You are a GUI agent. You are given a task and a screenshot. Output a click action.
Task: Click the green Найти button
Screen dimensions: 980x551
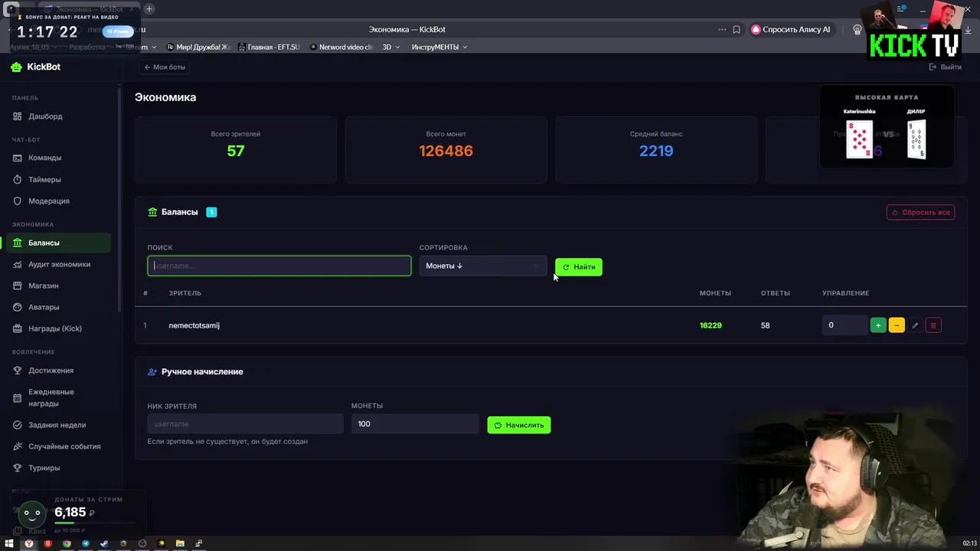click(579, 267)
